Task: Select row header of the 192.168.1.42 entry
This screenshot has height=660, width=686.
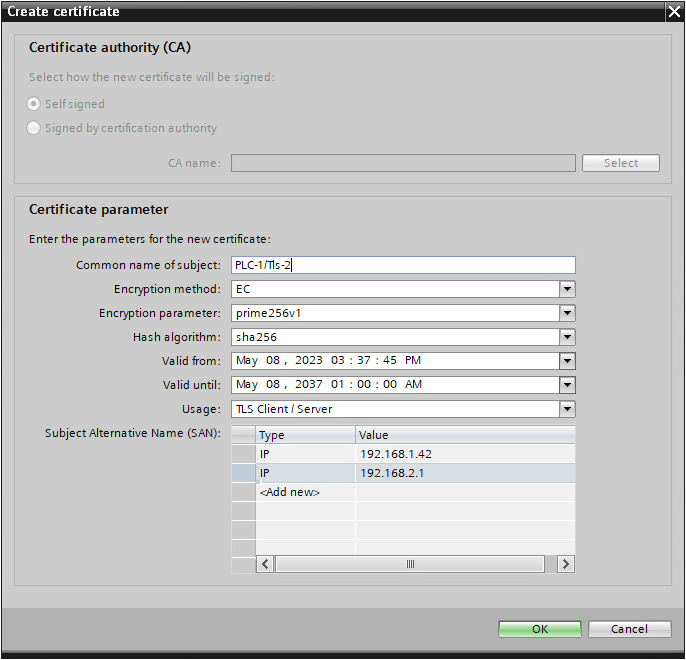Action: pyautogui.click(x=243, y=454)
